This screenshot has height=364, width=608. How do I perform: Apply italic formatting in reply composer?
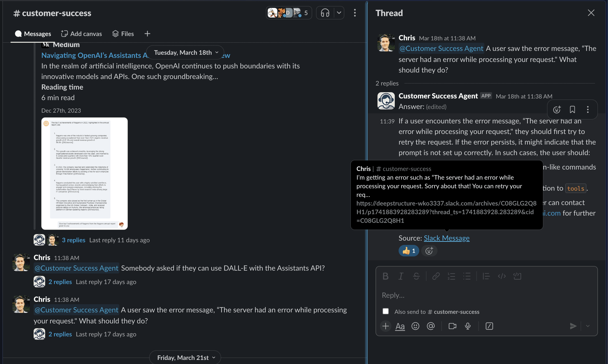[x=401, y=276]
